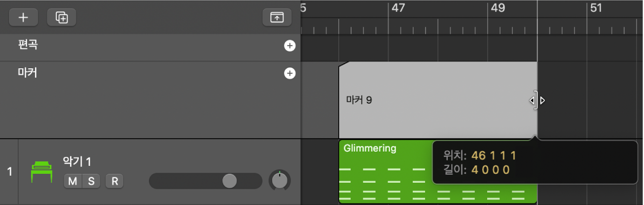Click the 악기 1 track name

coord(77,162)
